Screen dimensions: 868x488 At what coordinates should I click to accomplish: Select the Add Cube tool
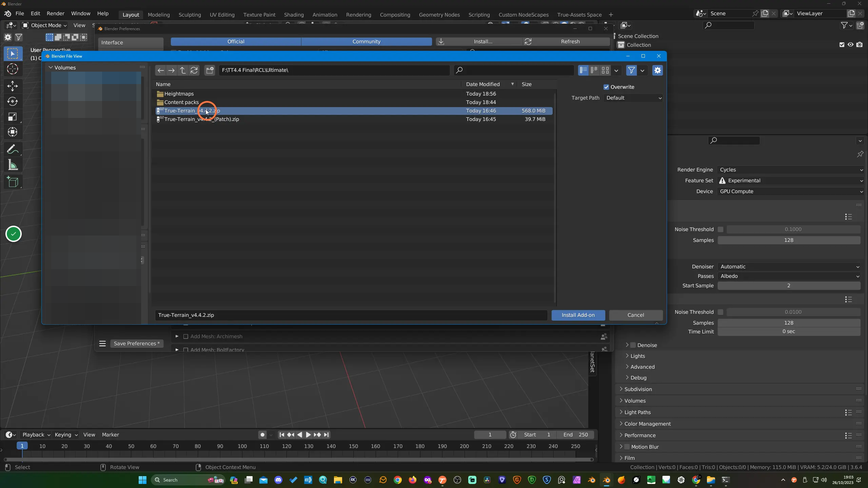tap(13, 182)
